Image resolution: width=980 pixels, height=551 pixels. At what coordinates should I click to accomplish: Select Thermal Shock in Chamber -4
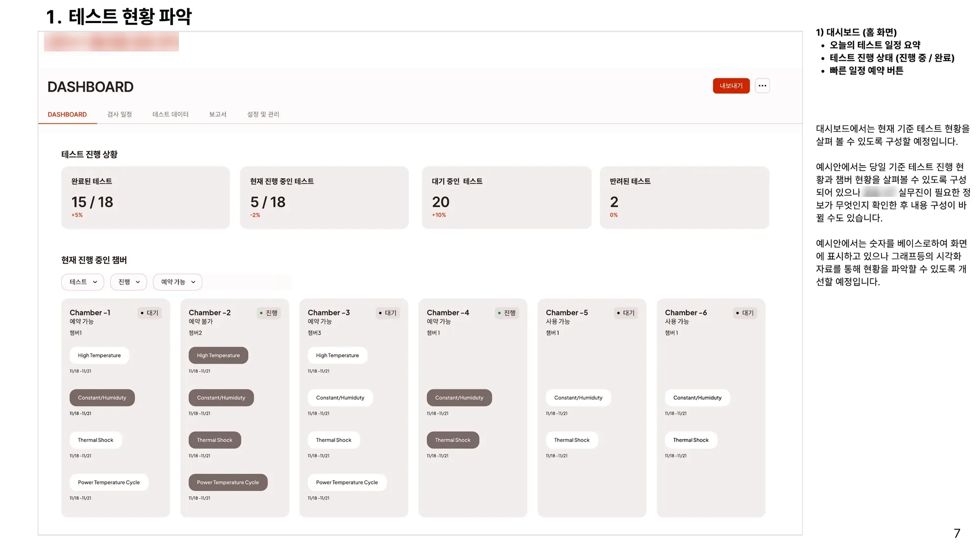coord(453,440)
